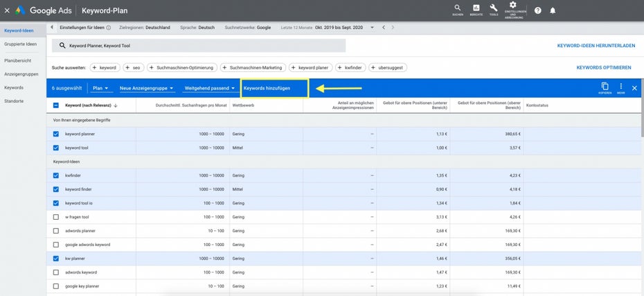Click the '356,05 €' bid cell
Image resolution: width=644 pixels, height=296 pixels.
[x=514, y=259]
